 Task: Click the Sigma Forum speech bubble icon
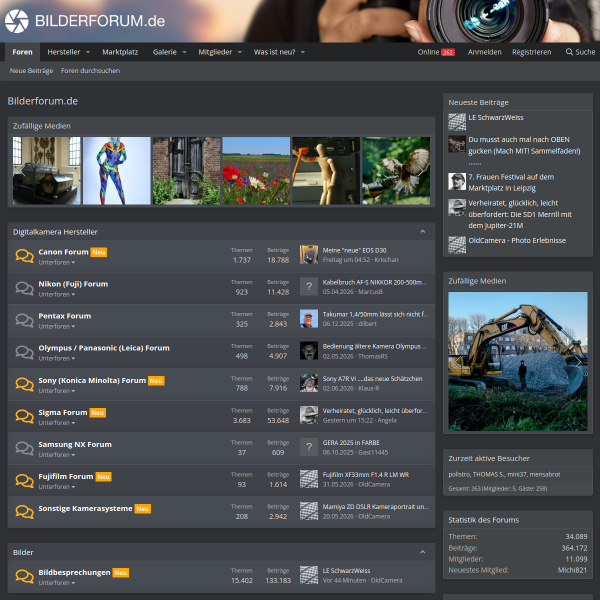pos(24,416)
